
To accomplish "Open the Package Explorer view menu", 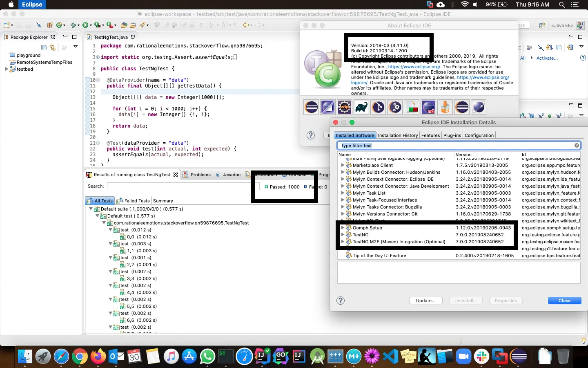I will pyautogui.click(x=76, y=47).
